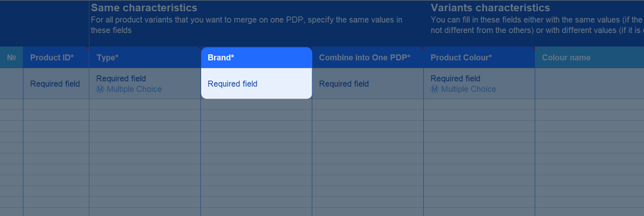Click the red comment marker on Product ID header
Screen dimensions: 644x216
[x=88, y=48]
